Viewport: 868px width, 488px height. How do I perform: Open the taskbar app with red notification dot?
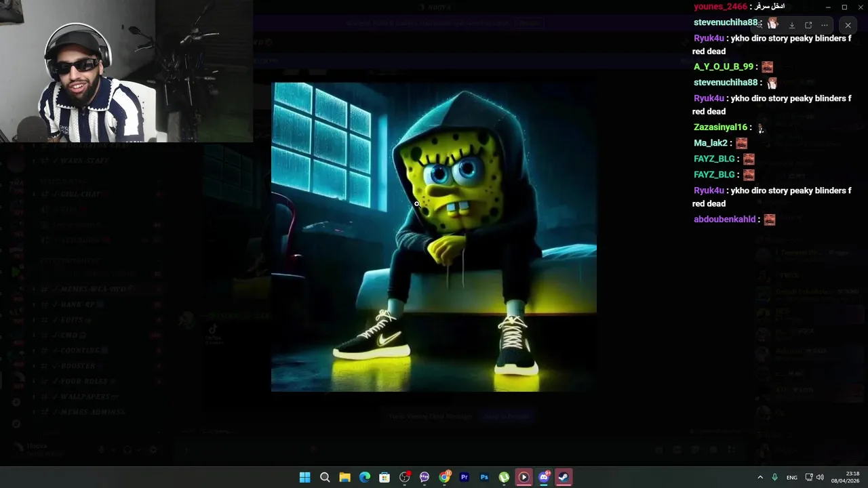coord(405,477)
